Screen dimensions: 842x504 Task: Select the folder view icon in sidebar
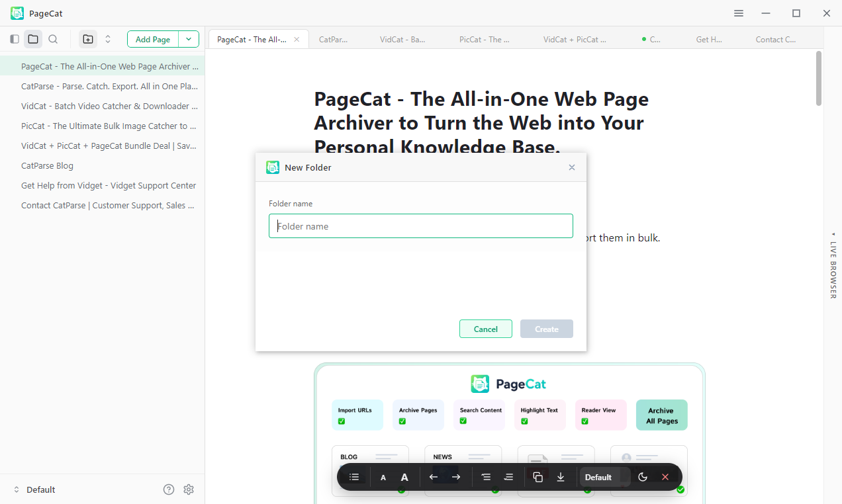(33, 39)
